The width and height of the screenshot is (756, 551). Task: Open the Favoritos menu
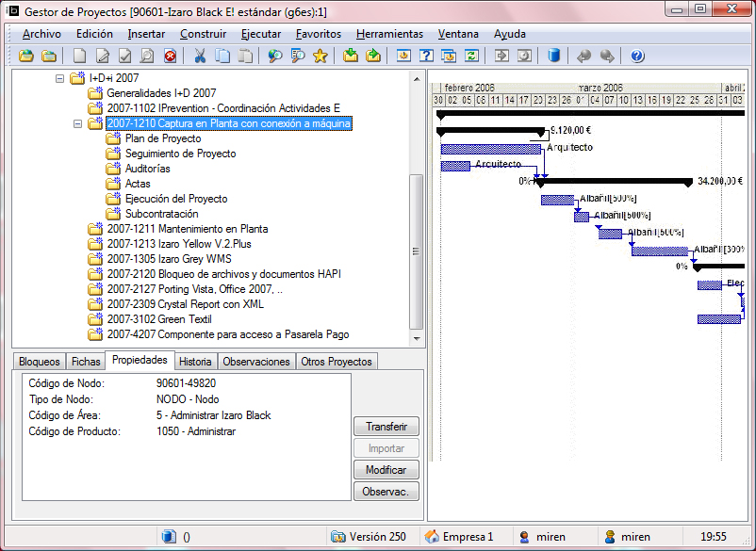point(319,34)
